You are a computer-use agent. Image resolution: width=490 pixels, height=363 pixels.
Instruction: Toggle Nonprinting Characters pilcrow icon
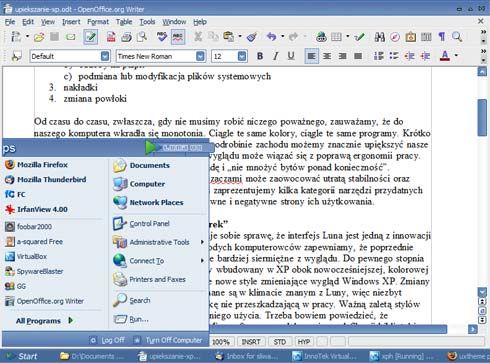click(x=442, y=37)
